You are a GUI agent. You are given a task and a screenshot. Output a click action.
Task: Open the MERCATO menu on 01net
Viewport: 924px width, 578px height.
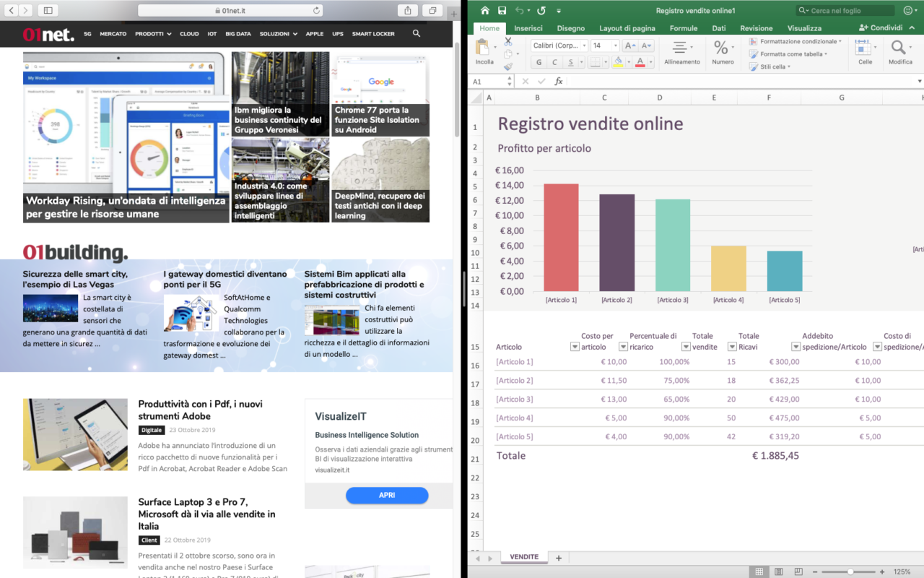click(x=113, y=34)
